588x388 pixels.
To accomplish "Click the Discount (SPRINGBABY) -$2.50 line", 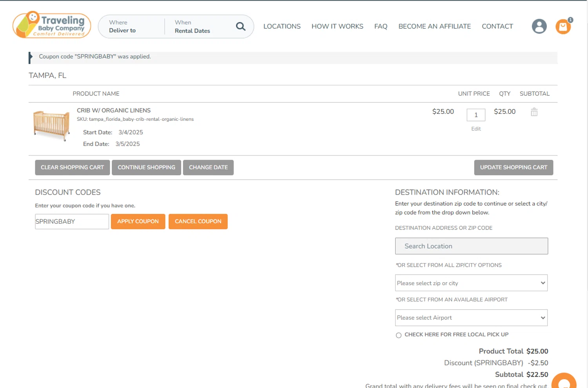I will tap(496, 363).
